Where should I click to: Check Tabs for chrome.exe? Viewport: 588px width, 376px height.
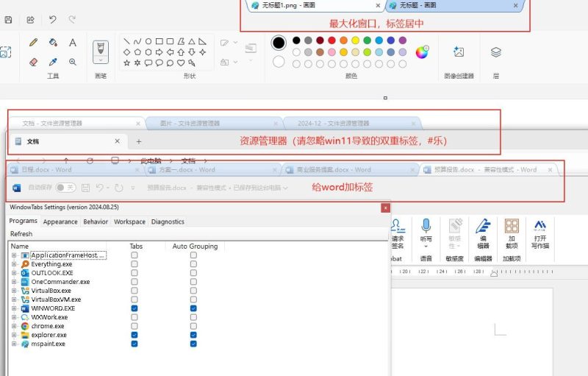click(x=135, y=326)
